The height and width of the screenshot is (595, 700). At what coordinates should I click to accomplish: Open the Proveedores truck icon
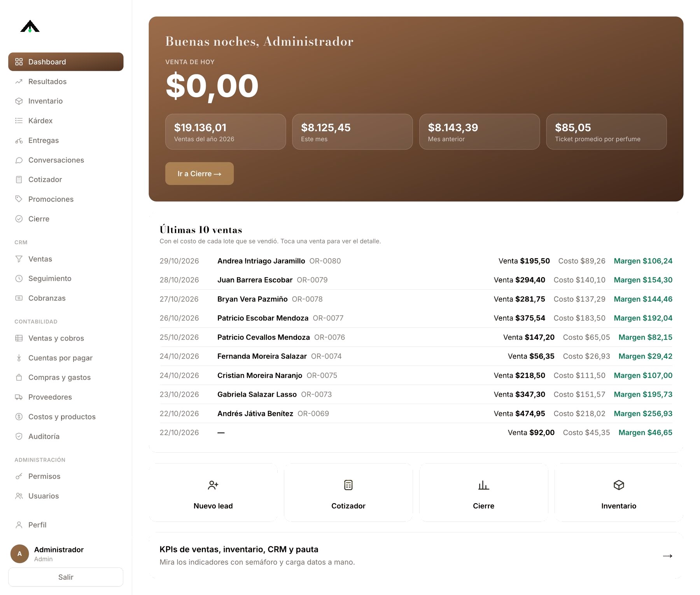pos(19,397)
